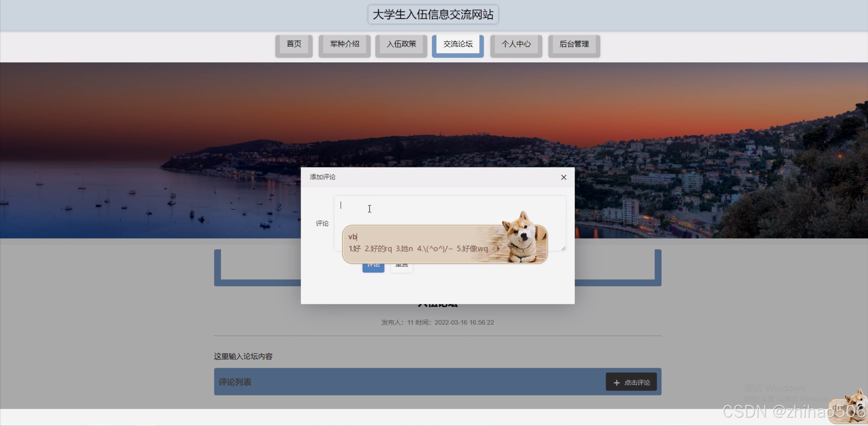The width and height of the screenshot is (868, 426).
Task: Pick the emoticon candidate \(^o^)/~
Action: [435, 249]
